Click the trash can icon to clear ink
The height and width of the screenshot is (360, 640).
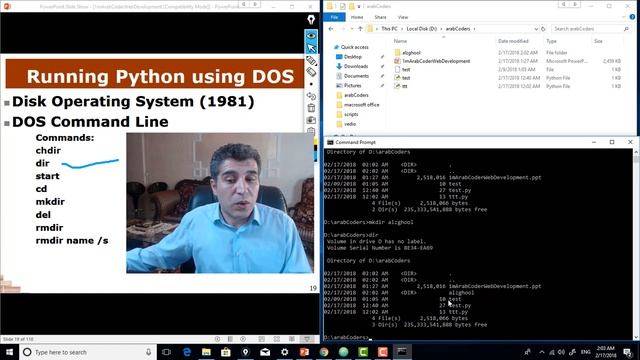point(311,108)
